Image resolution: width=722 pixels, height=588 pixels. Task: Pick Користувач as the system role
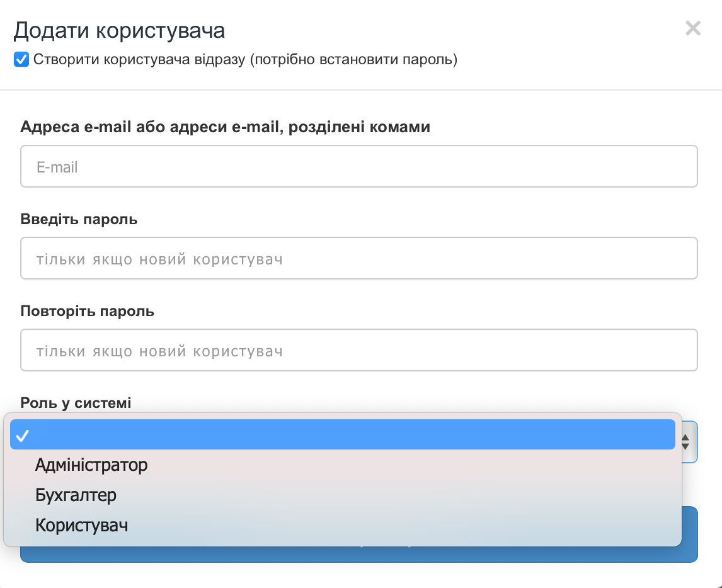click(82, 524)
